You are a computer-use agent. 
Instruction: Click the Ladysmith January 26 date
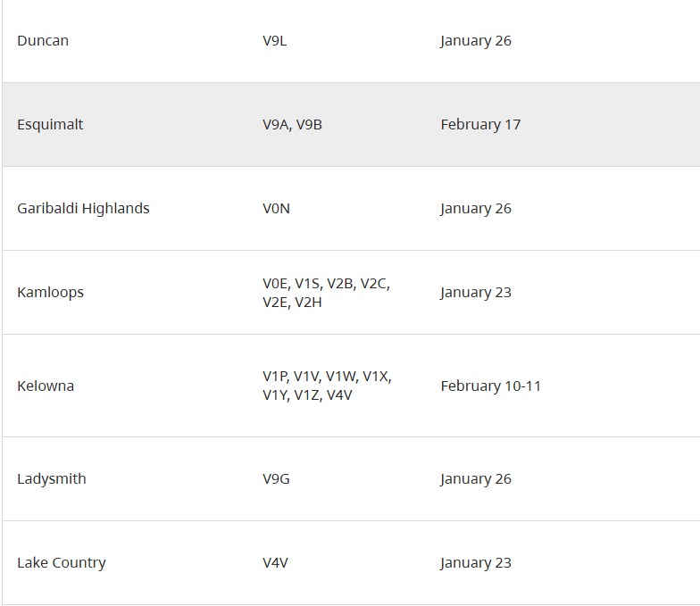pos(476,479)
